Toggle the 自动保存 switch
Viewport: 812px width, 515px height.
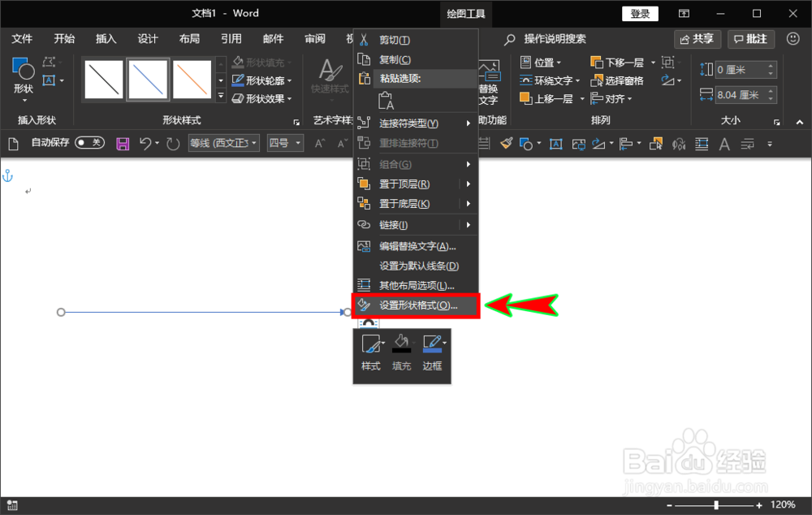[89, 142]
